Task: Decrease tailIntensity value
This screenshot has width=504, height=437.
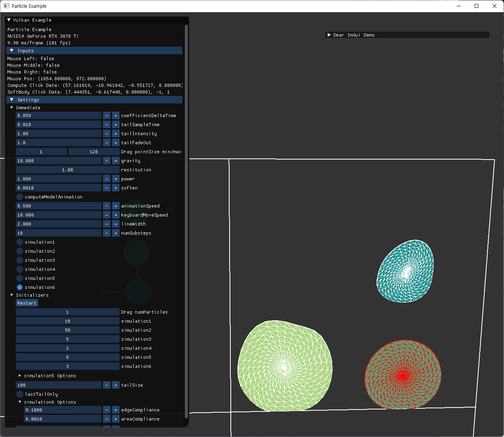Action: (107, 134)
